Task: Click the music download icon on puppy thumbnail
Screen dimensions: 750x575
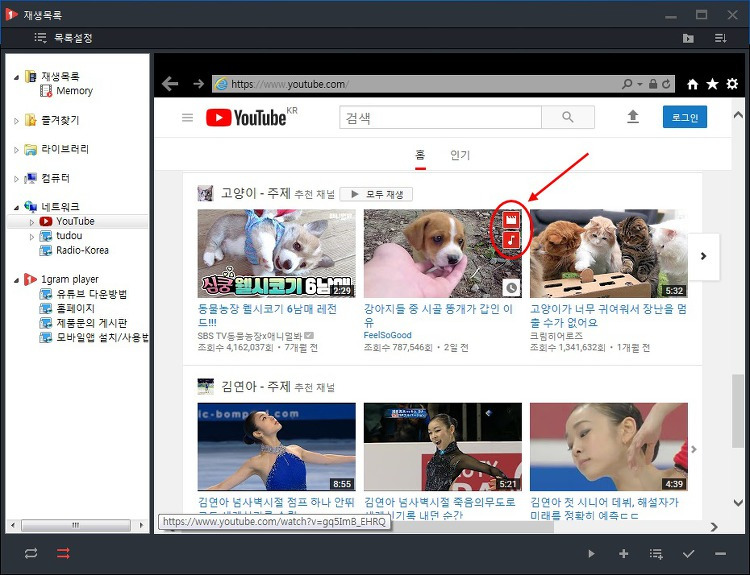Action: [x=511, y=240]
